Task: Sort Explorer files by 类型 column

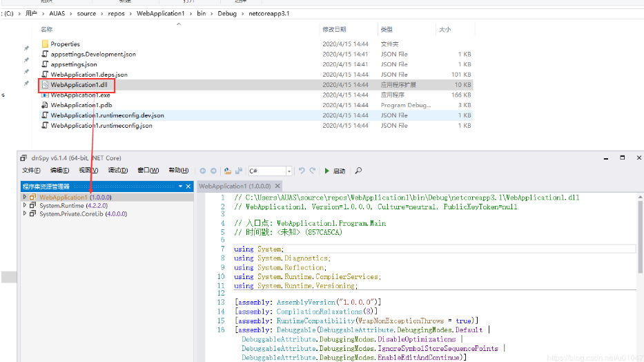Action: [x=387, y=30]
